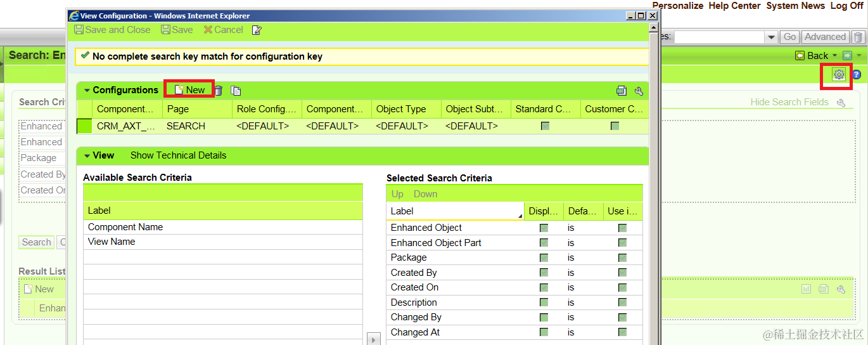Collapse the View section
868x345 pixels.
tap(87, 155)
